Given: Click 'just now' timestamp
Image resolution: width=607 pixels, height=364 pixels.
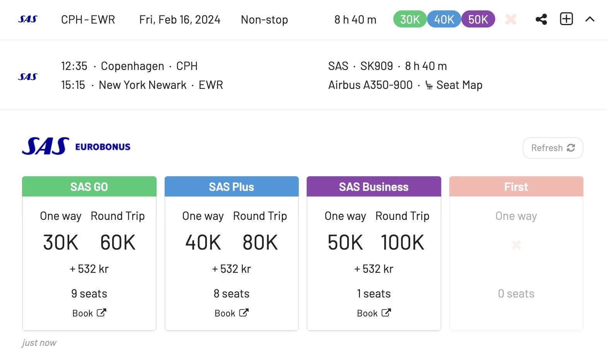Looking at the screenshot, I should click(x=39, y=343).
